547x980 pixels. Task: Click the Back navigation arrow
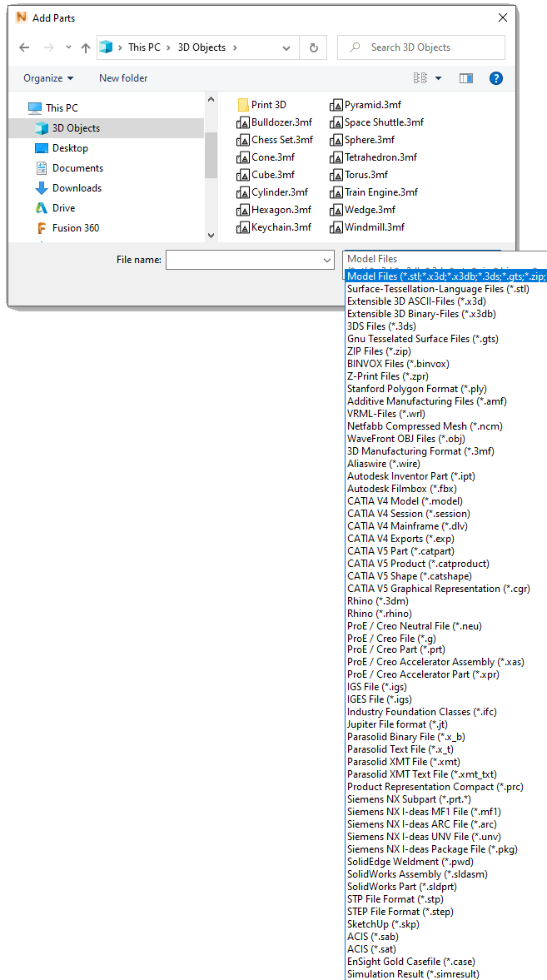pos(24,47)
